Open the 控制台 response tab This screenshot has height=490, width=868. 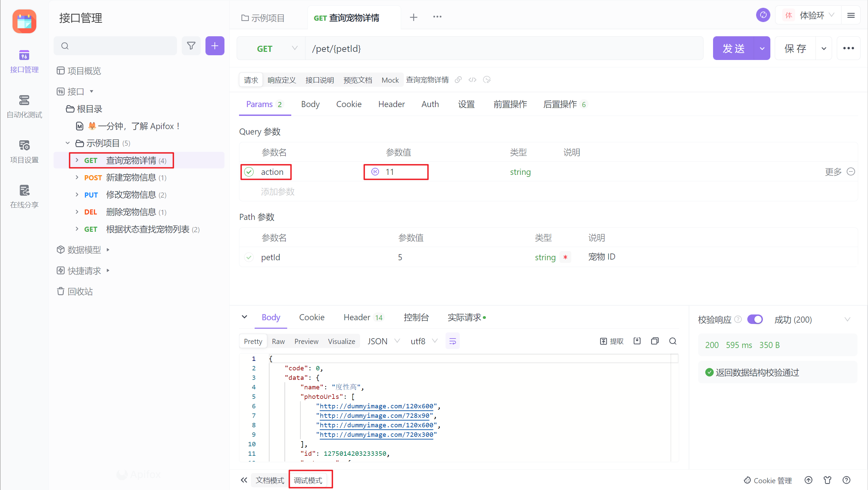click(x=416, y=318)
